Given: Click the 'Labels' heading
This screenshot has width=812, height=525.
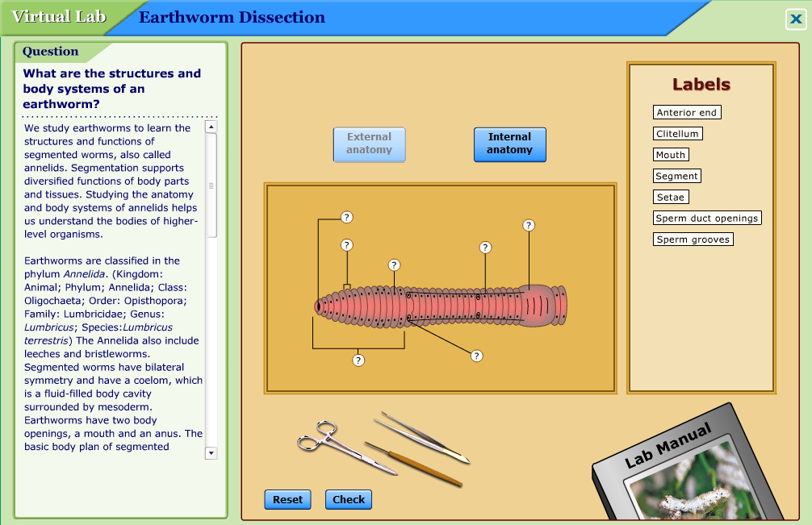Looking at the screenshot, I should click(x=701, y=85).
